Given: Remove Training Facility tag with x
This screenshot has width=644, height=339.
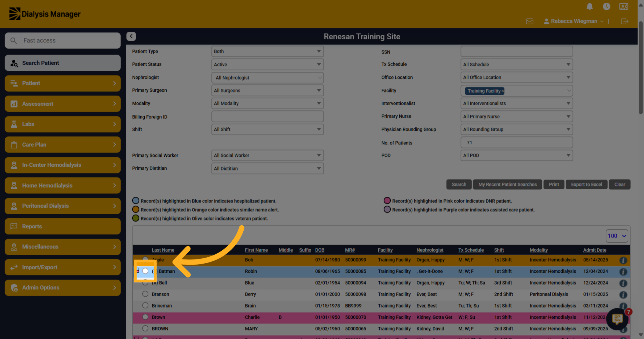Looking at the screenshot, I should point(503,91).
